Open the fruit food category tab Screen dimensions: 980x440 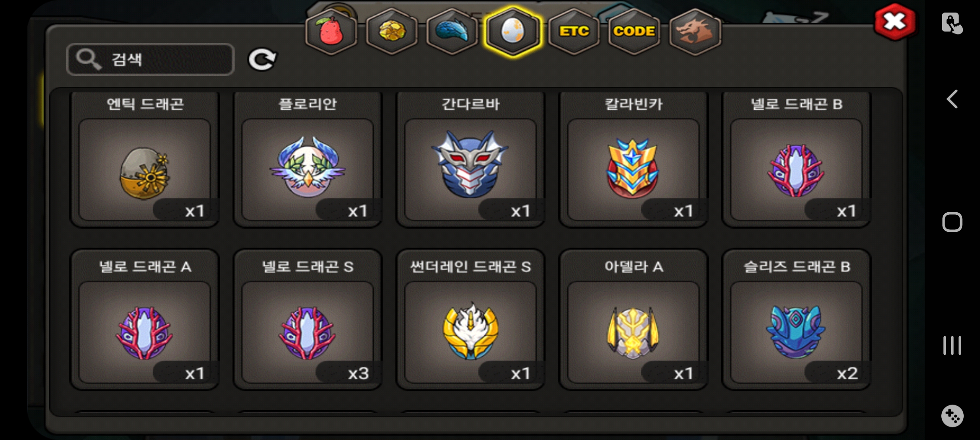click(331, 31)
